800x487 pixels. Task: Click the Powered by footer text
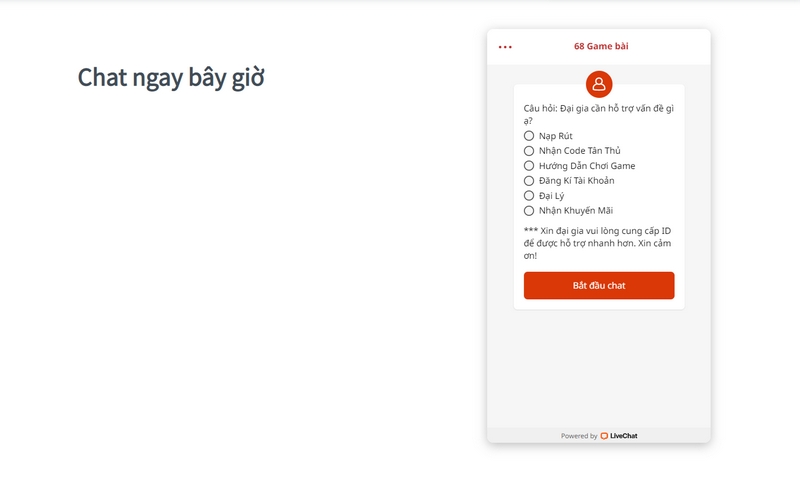coord(579,436)
